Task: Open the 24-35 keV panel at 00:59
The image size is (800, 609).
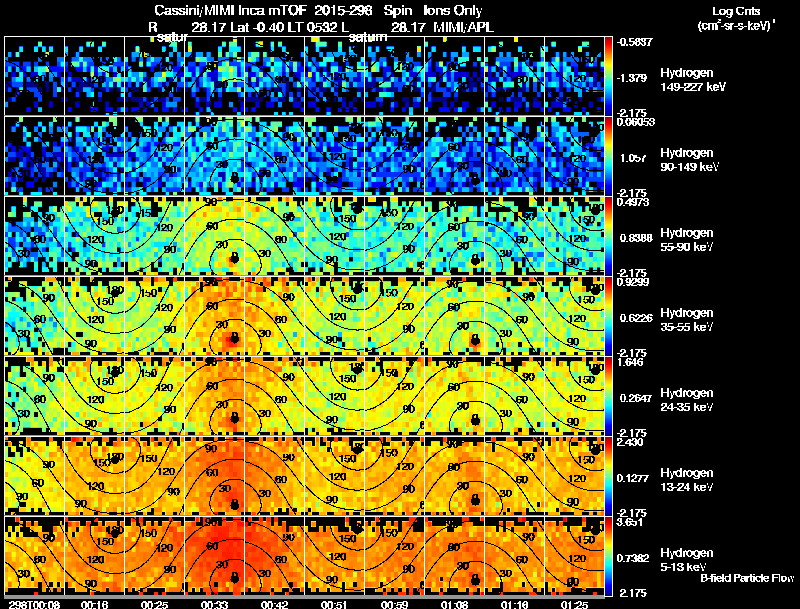Action: coord(395,396)
